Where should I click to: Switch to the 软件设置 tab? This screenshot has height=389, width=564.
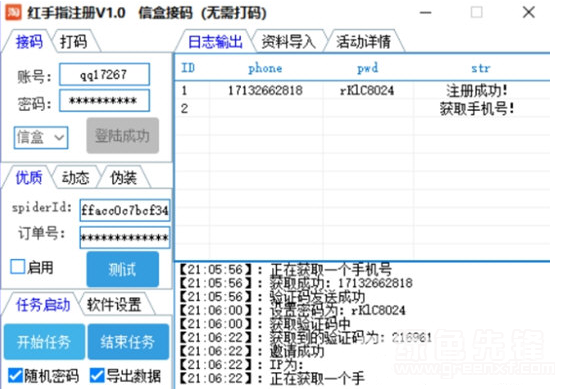click(x=114, y=305)
